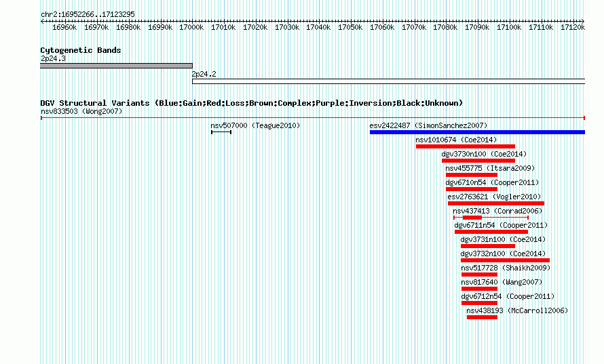Screen dimensions: 604x364
Task: Click the 17030k ruler tick label
Action: 287,27
